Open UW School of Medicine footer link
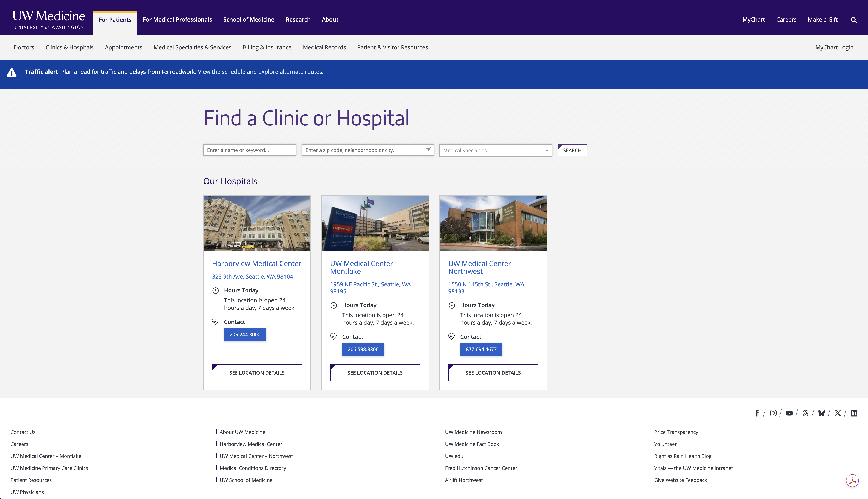 [x=246, y=480]
